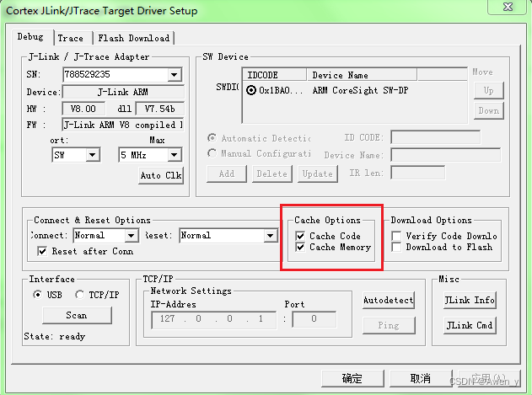Open the Flash Download tab

[x=134, y=38]
